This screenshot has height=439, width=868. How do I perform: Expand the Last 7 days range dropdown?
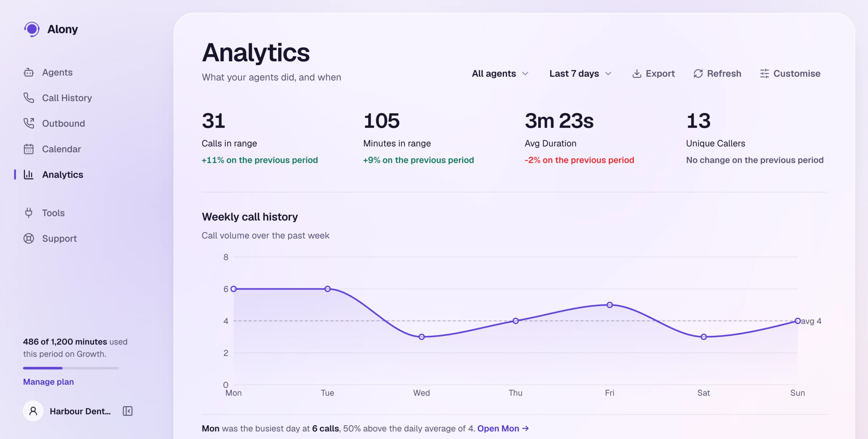[x=580, y=73]
